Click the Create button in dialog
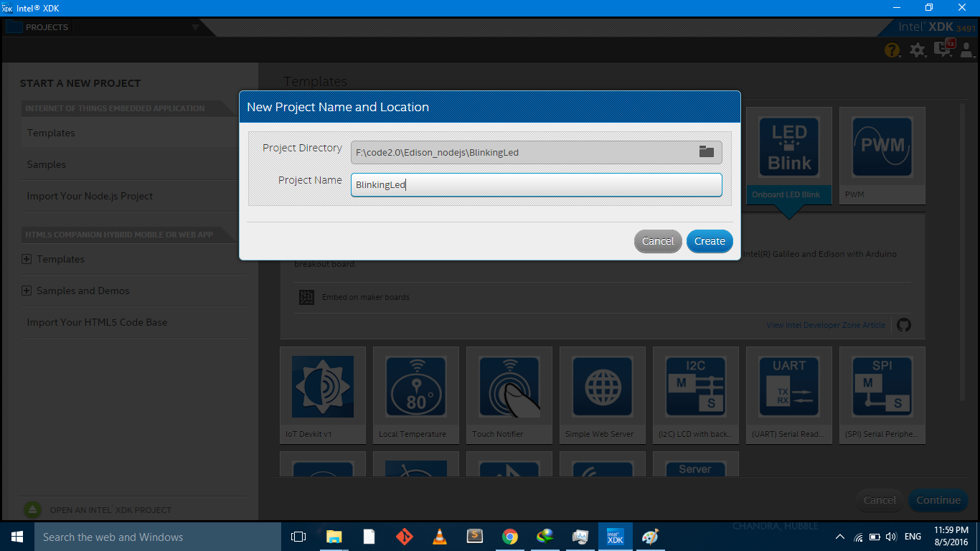This screenshot has width=980, height=551. coord(710,241)
